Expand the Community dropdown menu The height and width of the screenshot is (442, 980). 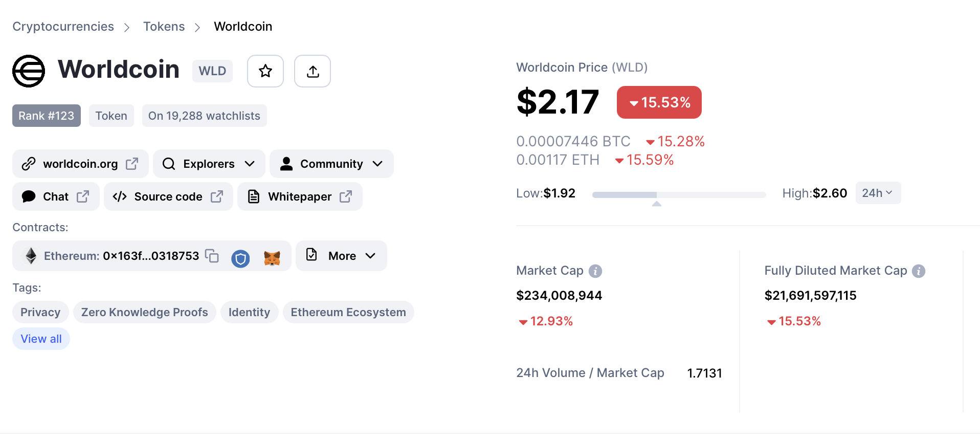click(x=331, y=164)
